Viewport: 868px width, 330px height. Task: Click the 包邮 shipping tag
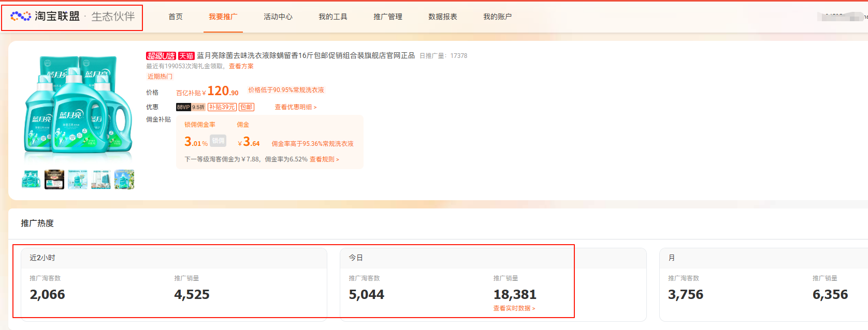click(247, 107)
